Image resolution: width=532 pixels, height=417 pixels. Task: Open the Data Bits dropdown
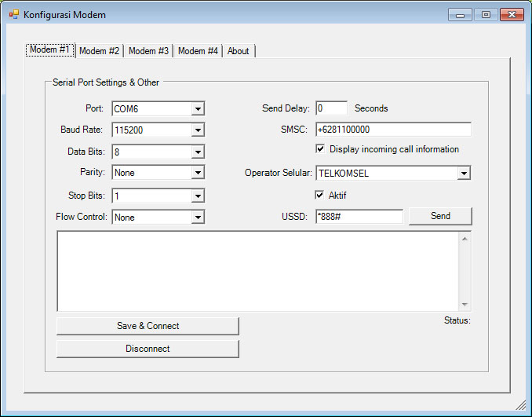coord(198,152)
